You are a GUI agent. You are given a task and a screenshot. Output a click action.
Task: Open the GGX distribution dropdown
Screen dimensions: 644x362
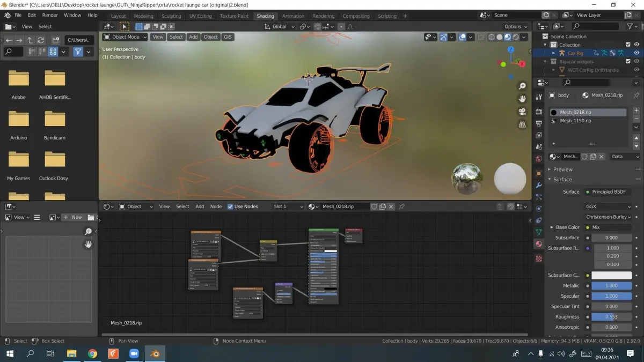pyautogui.click(x=609, y=206)
